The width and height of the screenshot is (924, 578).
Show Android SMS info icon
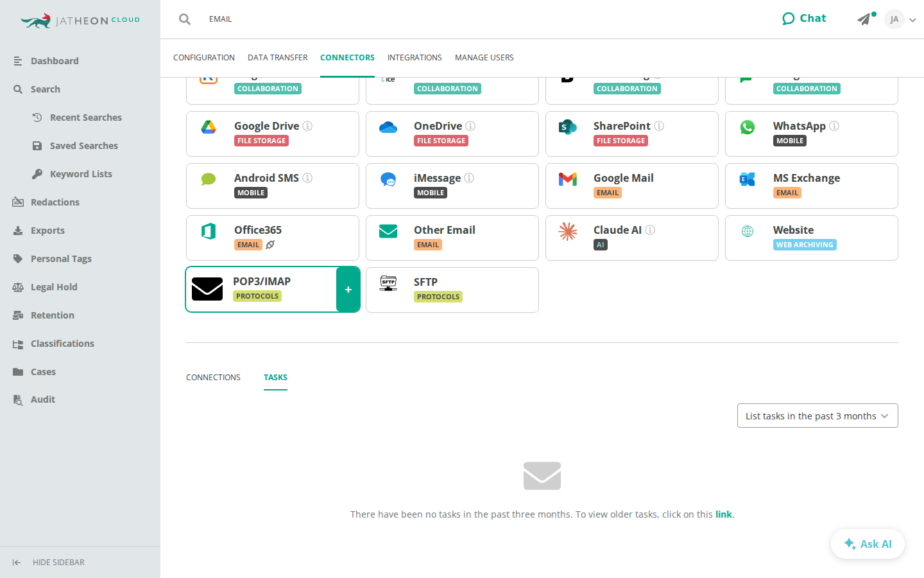coord(307,178)
